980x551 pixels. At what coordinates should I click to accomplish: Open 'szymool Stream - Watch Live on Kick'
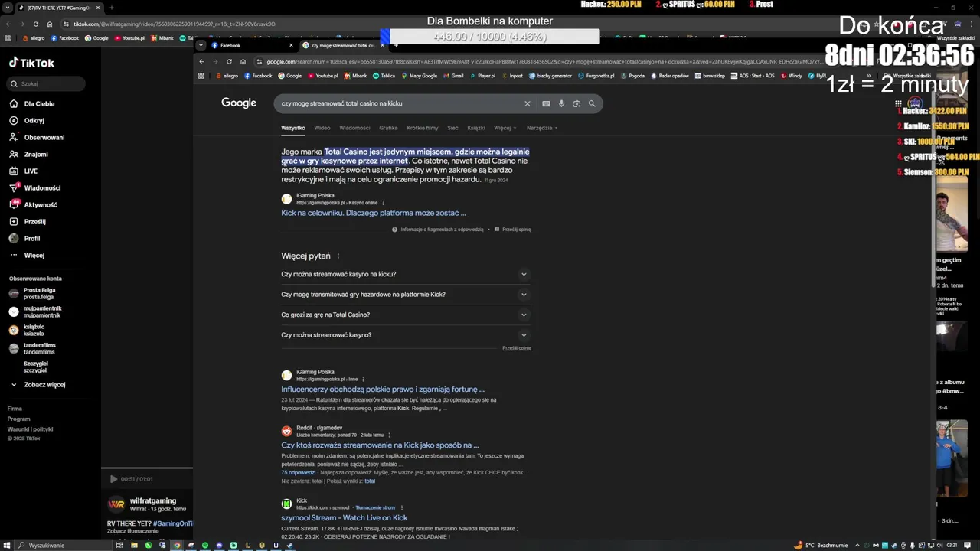[x=344, y=518]
